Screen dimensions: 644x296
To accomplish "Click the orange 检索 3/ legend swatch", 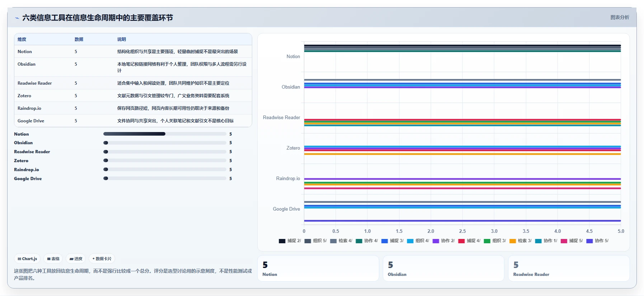I will tap(513, 241).
